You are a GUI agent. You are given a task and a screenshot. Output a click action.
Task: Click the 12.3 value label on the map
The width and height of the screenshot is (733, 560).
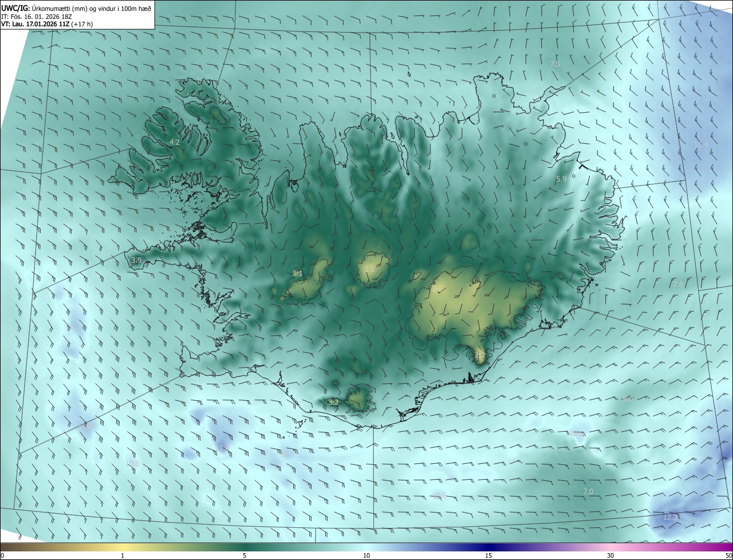(670, 518)
